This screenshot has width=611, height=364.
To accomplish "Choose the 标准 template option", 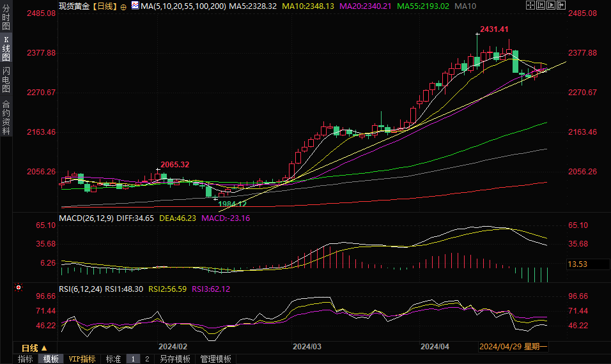I will click(x=113, y=359).
